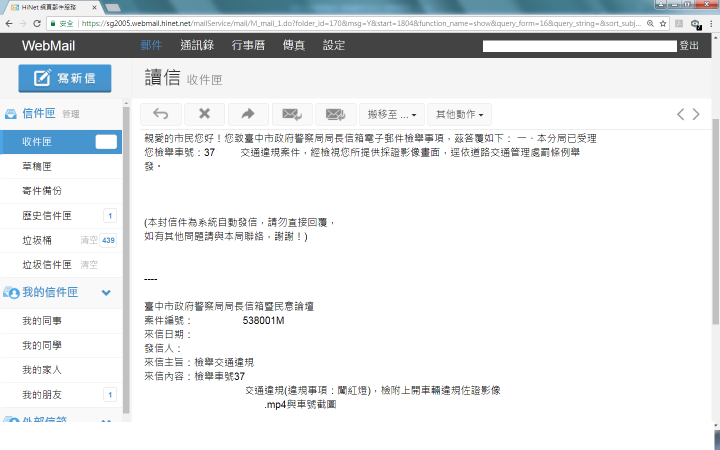
Task: Click the 登出 logout link
Action: tap(689, 45)
